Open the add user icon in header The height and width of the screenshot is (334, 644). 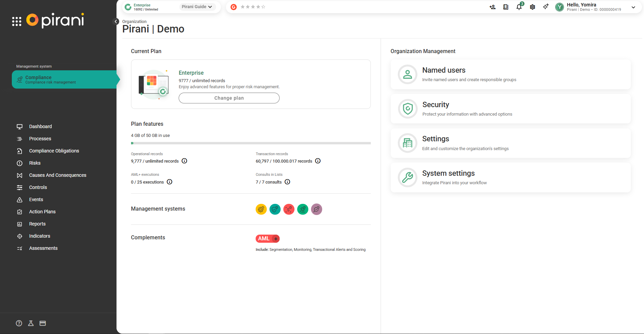click(x=492, y=7)
